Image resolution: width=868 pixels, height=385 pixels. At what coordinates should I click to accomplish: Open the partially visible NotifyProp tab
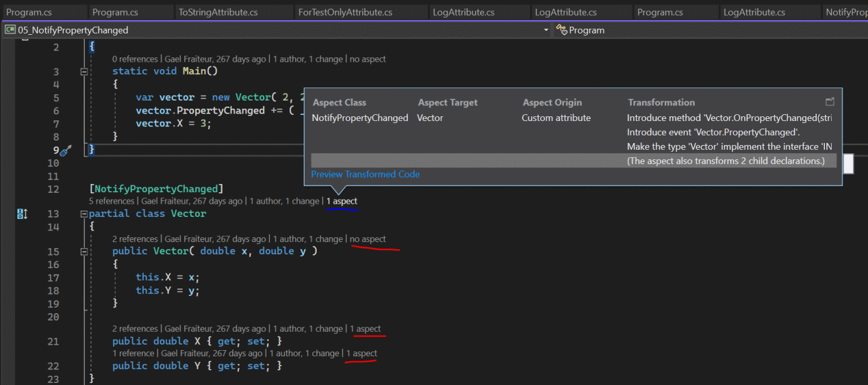[845, 12]
